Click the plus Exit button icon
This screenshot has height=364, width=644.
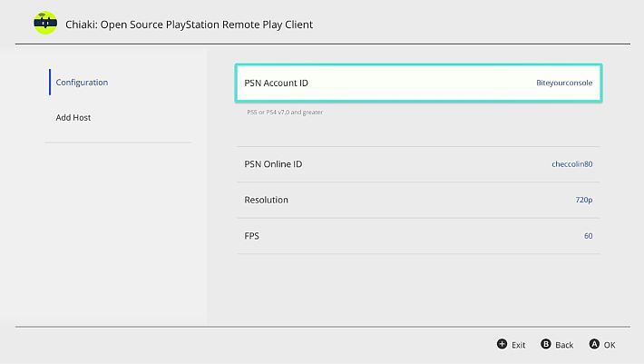[x=502, y=344]
